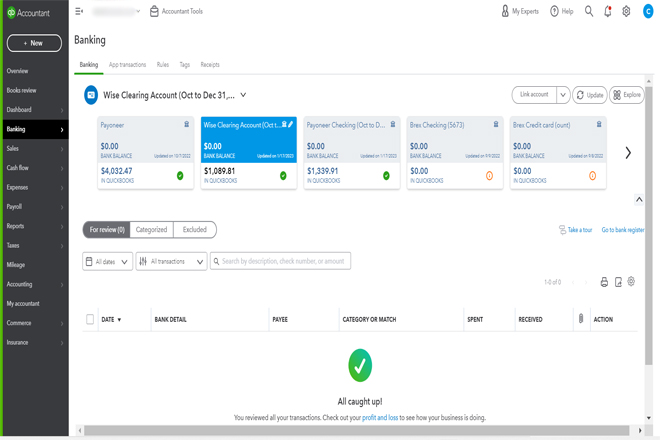
Task: Collapse the account cards section
Action: click(639, 200)
